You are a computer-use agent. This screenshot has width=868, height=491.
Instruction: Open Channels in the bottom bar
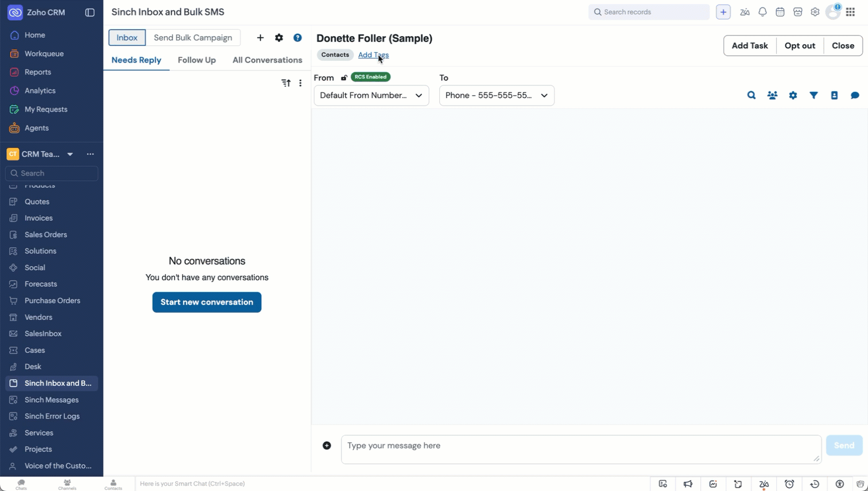67,485
